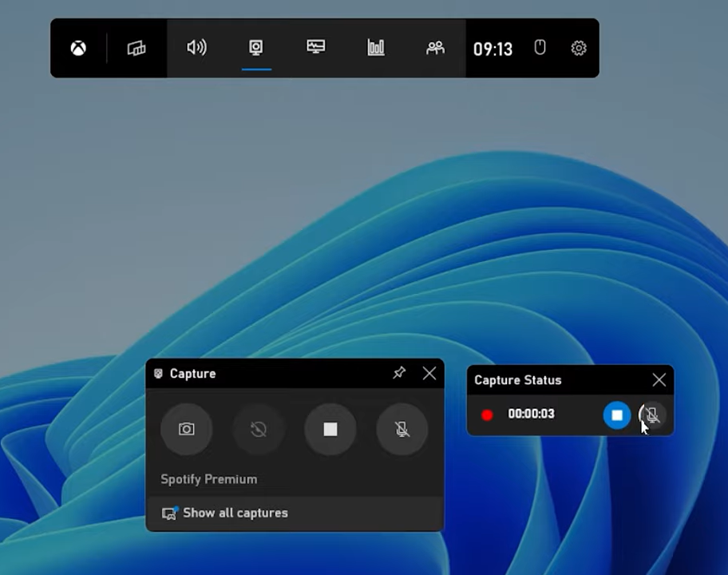Viewport: 728px width, 575px height.
Task: Pin the Capture widget
Action: (x=399, y=373)
